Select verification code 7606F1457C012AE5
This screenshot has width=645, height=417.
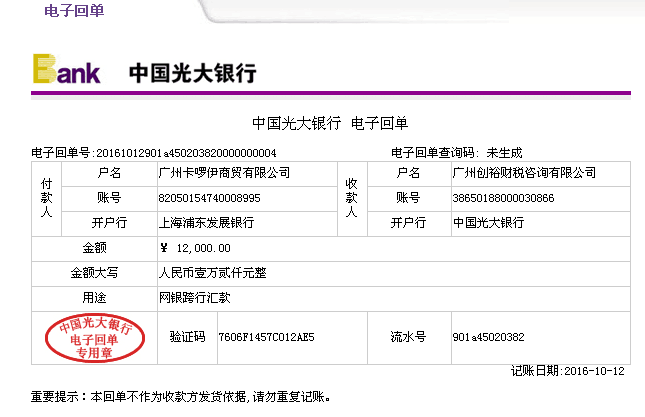coord(267,337)
